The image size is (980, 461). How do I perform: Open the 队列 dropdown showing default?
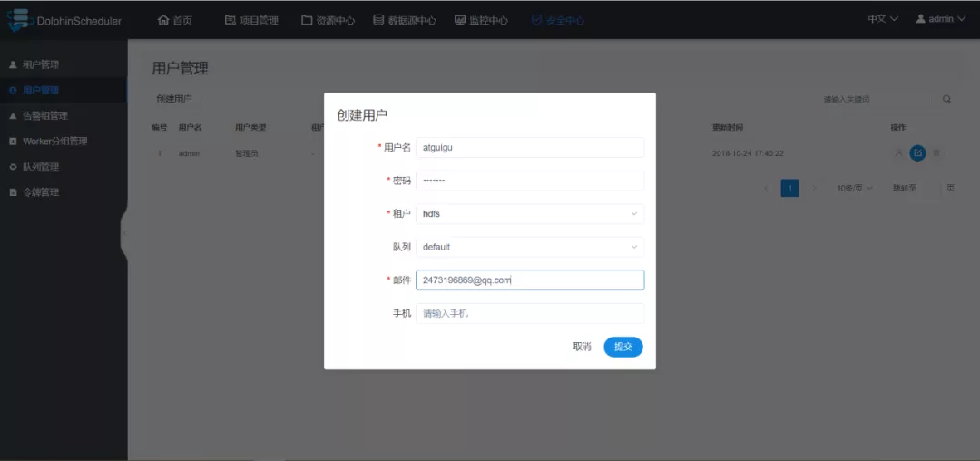[530, 247]
